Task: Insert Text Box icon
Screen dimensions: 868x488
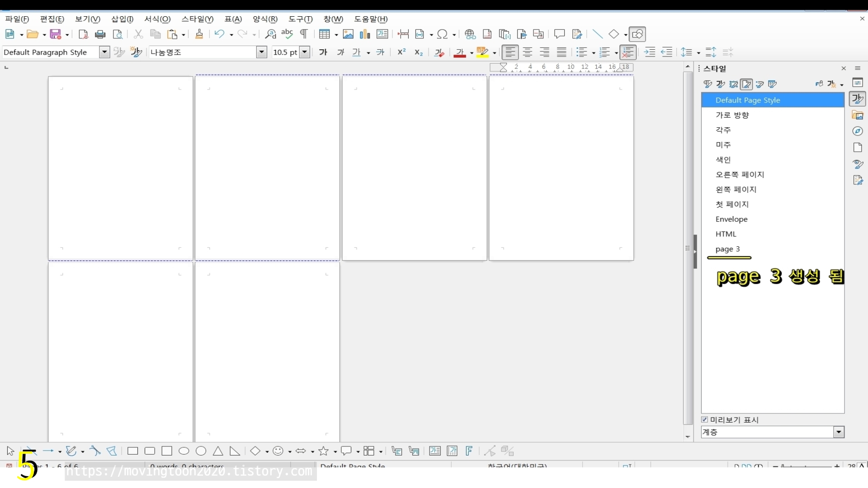Action: tap(382, 34)
